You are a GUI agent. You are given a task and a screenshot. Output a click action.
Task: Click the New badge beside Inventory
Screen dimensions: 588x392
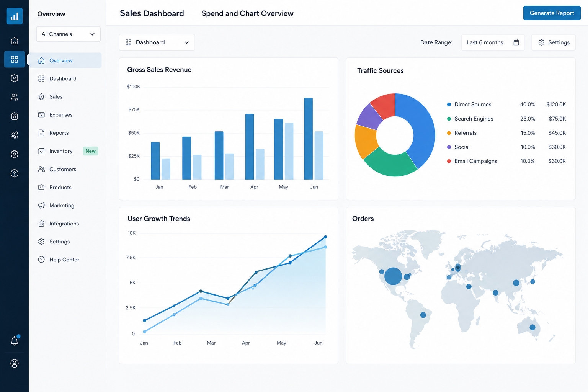91,151
